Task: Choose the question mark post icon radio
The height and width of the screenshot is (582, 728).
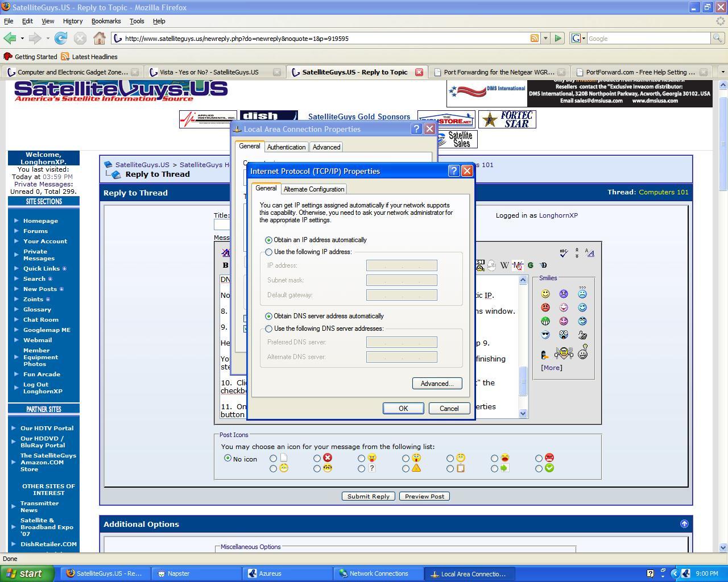Action: (x=362, y=469)
